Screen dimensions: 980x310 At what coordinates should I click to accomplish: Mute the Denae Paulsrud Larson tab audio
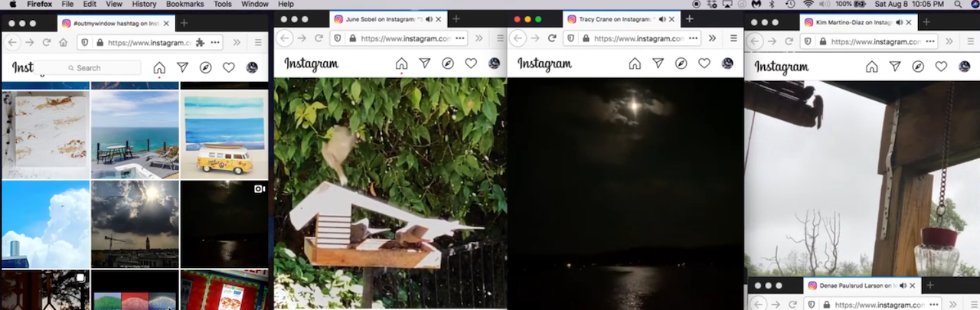(902, 286)
